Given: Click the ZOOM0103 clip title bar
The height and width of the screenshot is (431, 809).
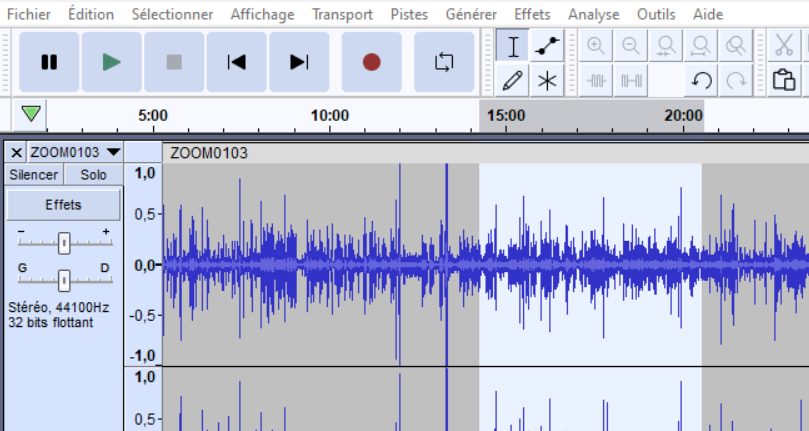Looking at the screenshot, I should point(486,153).
